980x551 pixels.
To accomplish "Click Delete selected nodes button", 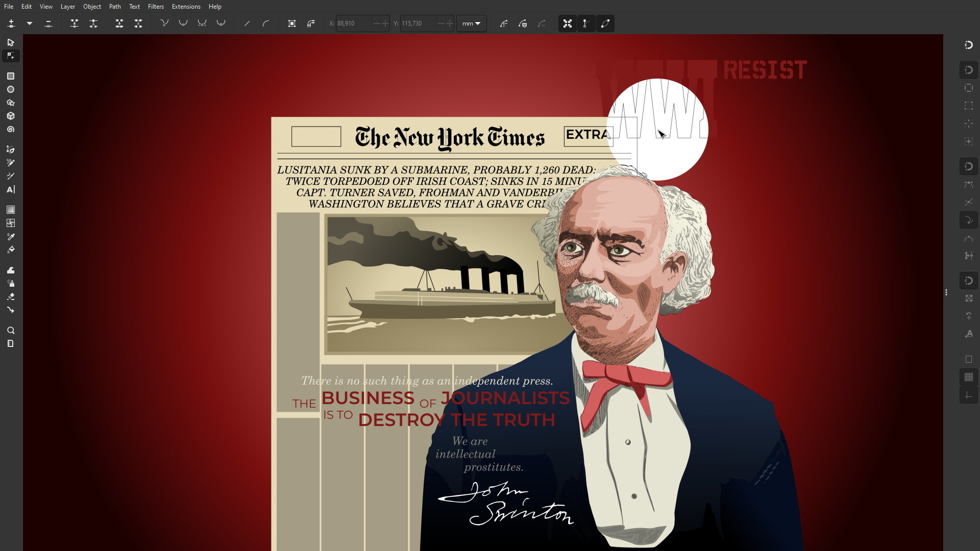I will (48, 23).
